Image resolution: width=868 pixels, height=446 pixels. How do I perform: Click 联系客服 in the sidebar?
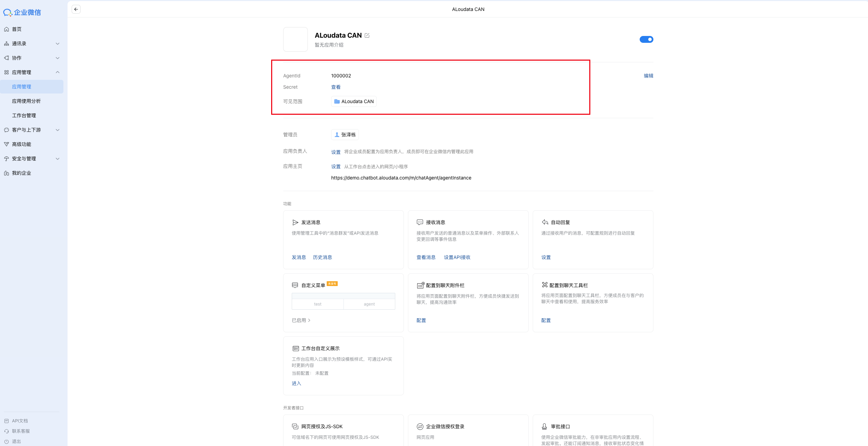point(21,431)
